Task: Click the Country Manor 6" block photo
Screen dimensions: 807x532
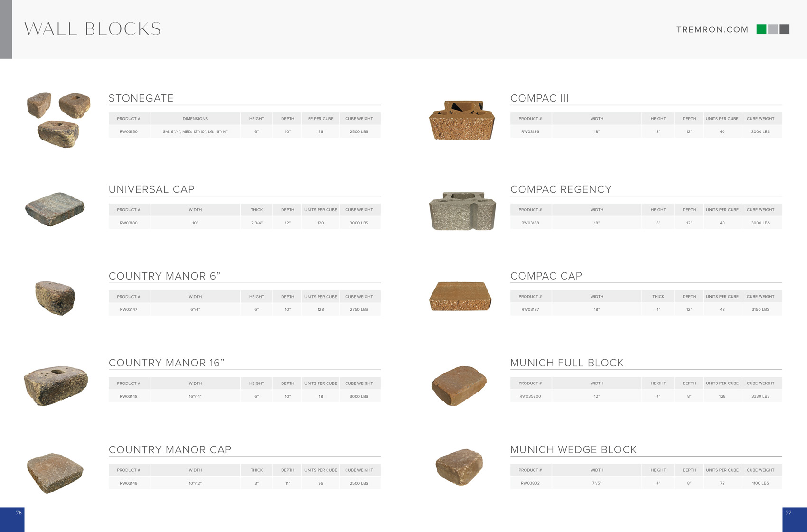Action: tap(55, 298)
